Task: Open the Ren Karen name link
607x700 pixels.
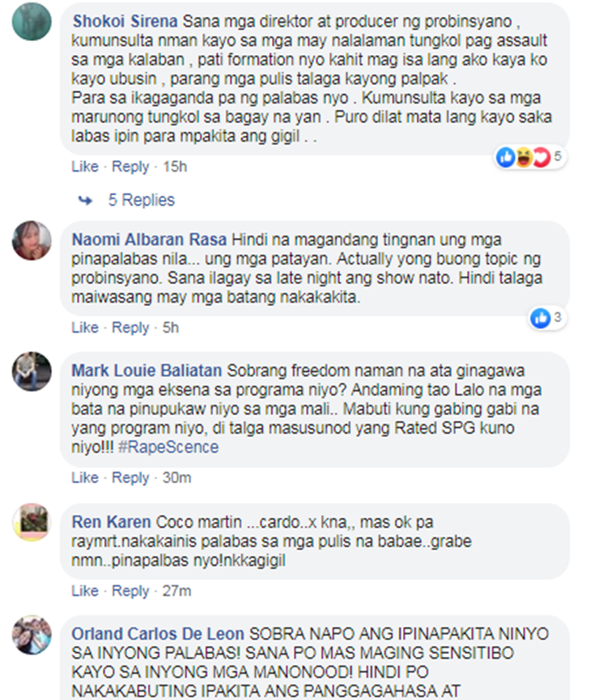Action: coord(111,522)
